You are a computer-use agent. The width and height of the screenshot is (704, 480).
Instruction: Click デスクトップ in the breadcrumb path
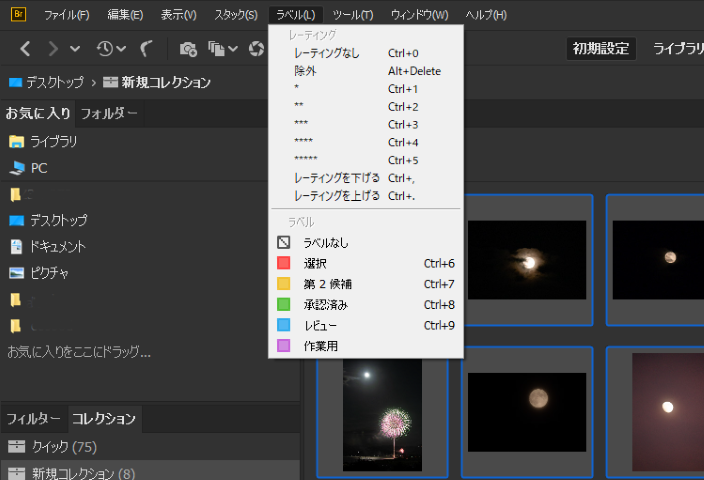tap(54, 82)
